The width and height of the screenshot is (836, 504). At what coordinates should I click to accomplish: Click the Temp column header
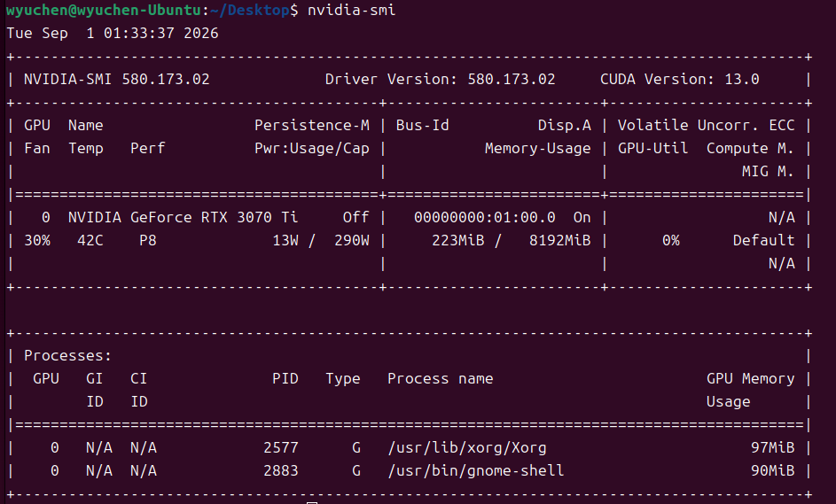(86, 148)
